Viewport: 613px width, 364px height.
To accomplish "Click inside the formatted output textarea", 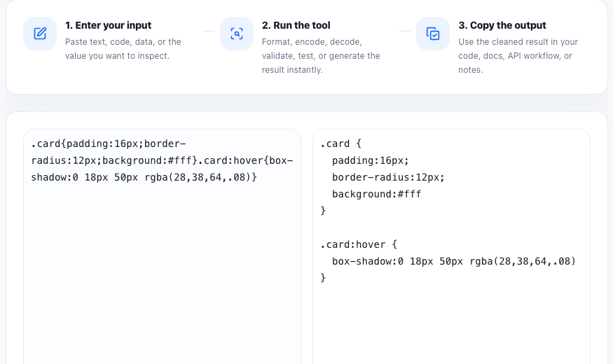I will point(452,247).
